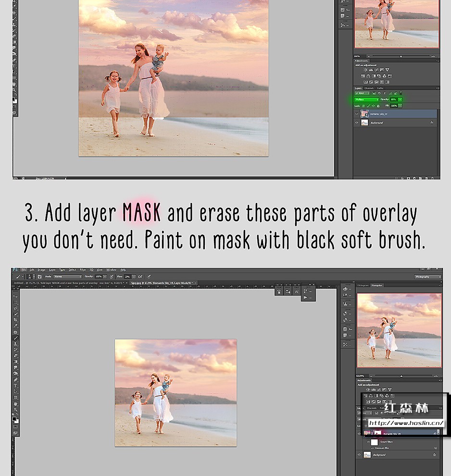This screenshot has height=476, width=451.
Task: Switch to Histogram tab in lower window
Action: (x=363, y=285)
